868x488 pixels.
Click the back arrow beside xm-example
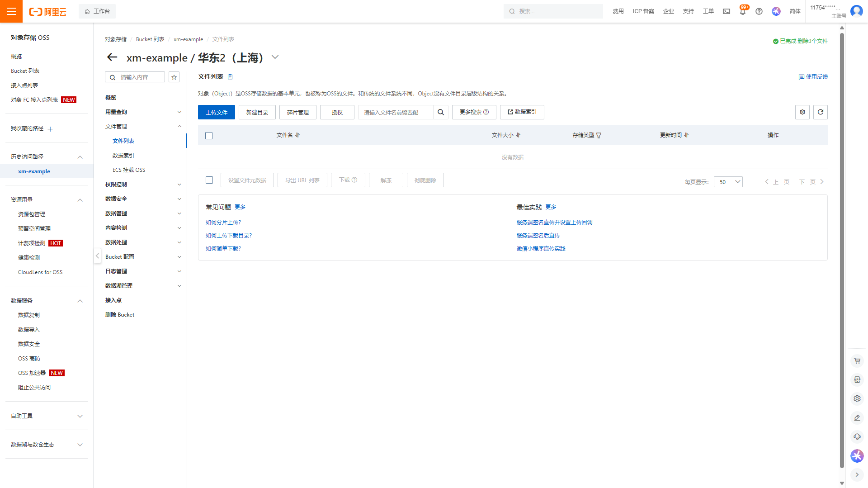tap(112, 57)
